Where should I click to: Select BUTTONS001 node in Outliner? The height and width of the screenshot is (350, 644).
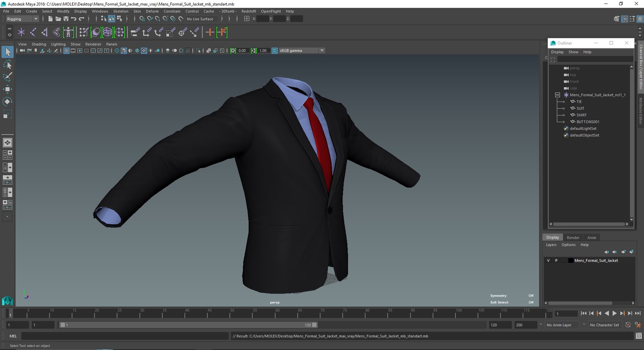(588, 122)
